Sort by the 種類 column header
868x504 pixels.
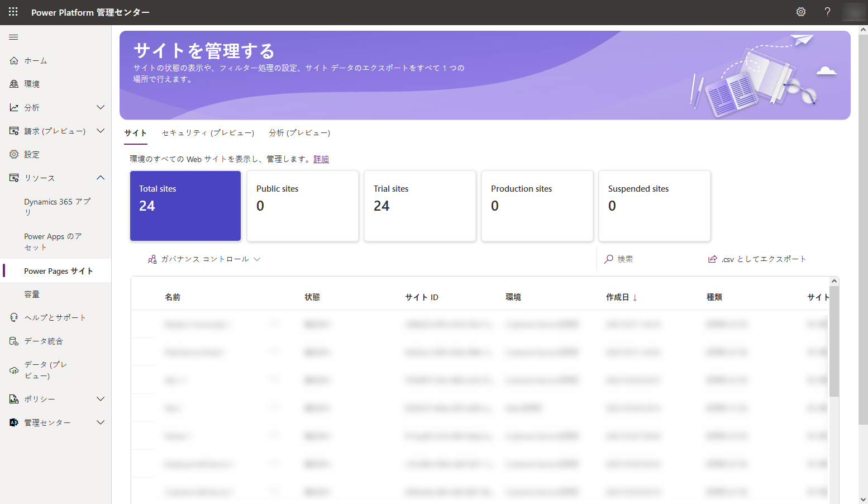714,297
